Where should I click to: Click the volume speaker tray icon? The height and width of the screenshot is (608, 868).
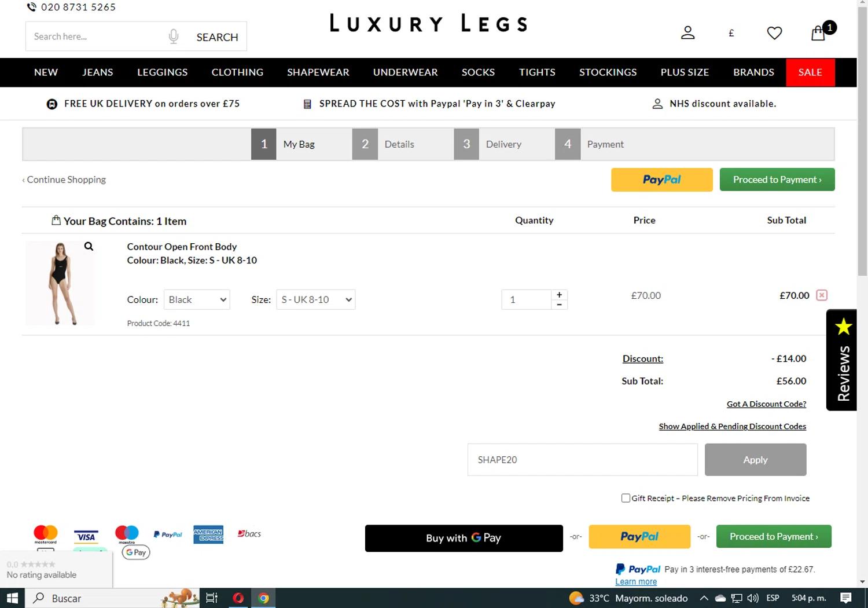(753, 598)
